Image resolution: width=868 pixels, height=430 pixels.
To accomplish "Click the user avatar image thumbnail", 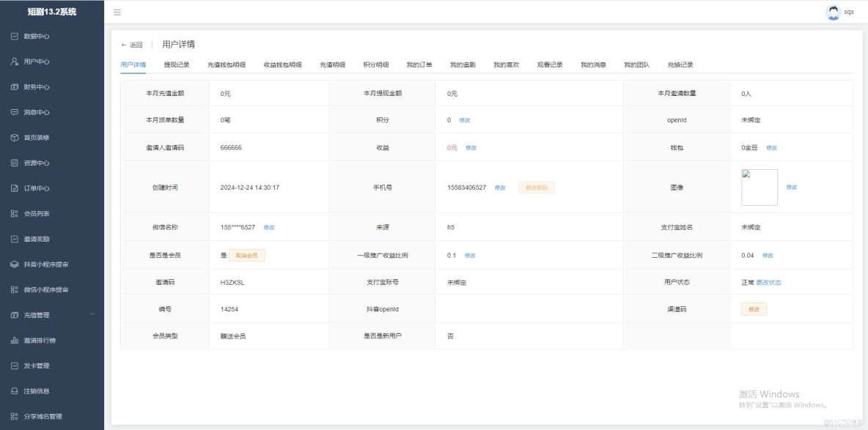I will [x=759, y=187].
